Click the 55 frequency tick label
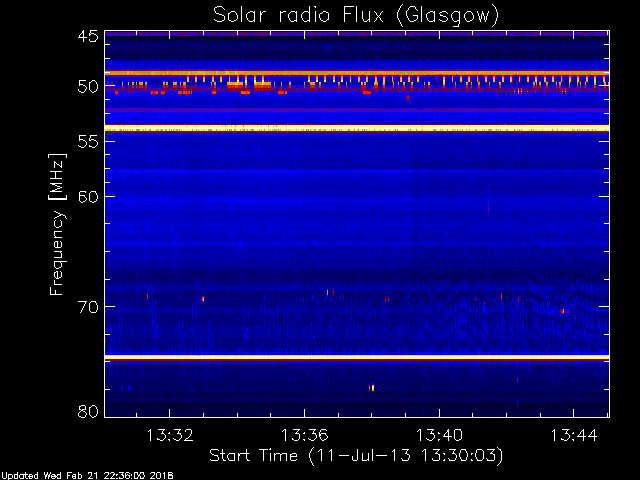 coord(88,142)
